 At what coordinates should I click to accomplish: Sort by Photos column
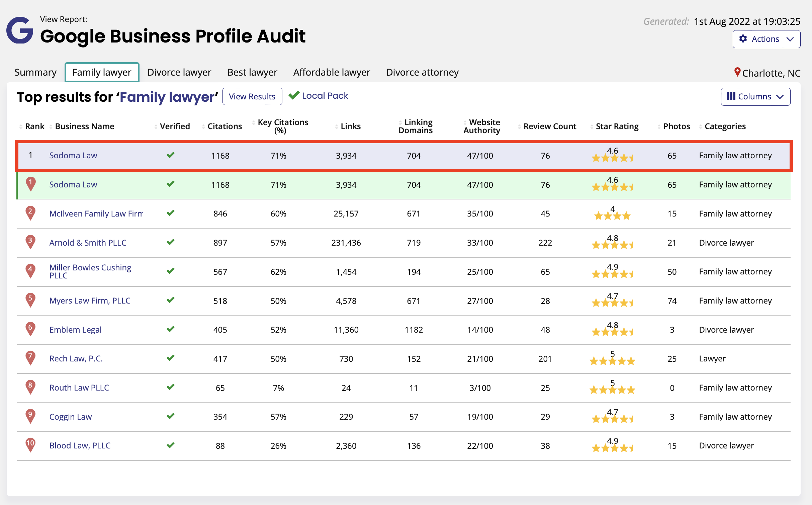(674, 127)
